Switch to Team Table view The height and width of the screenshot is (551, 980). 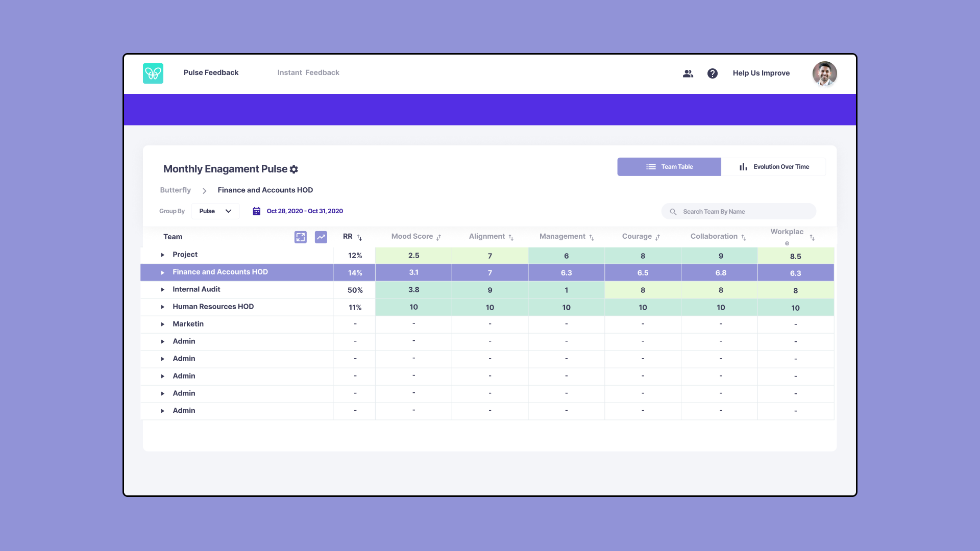click(669, 167)
